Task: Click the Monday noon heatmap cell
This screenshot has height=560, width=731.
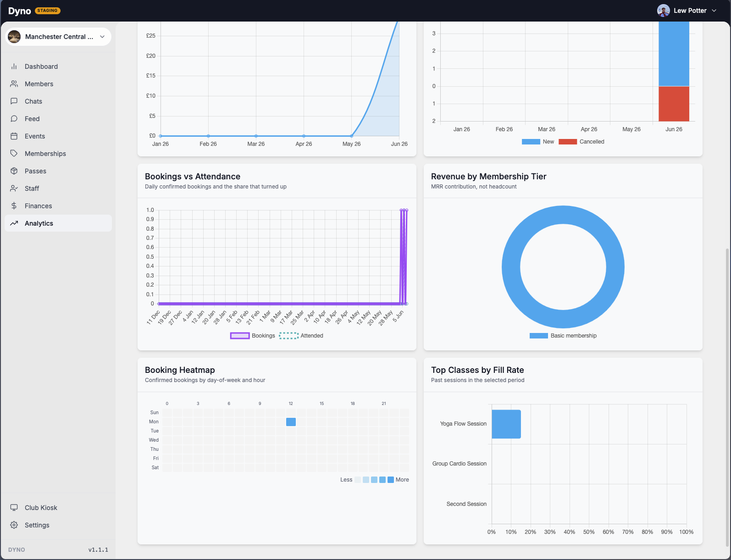Action: (291, 422)
